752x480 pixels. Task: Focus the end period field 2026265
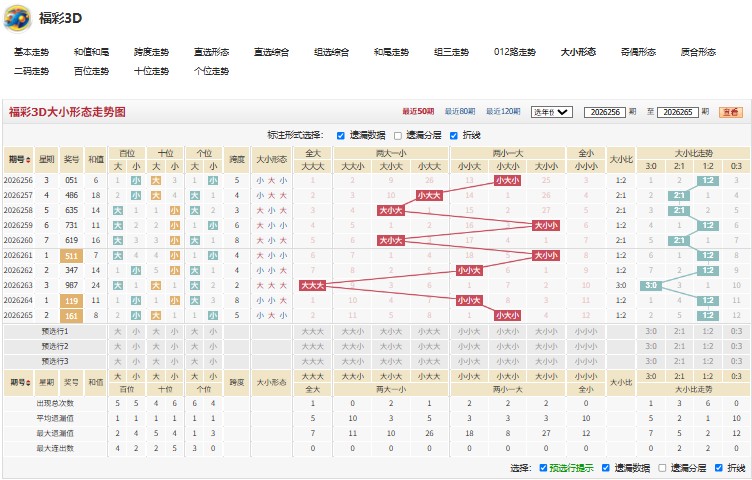coord(678,112)
